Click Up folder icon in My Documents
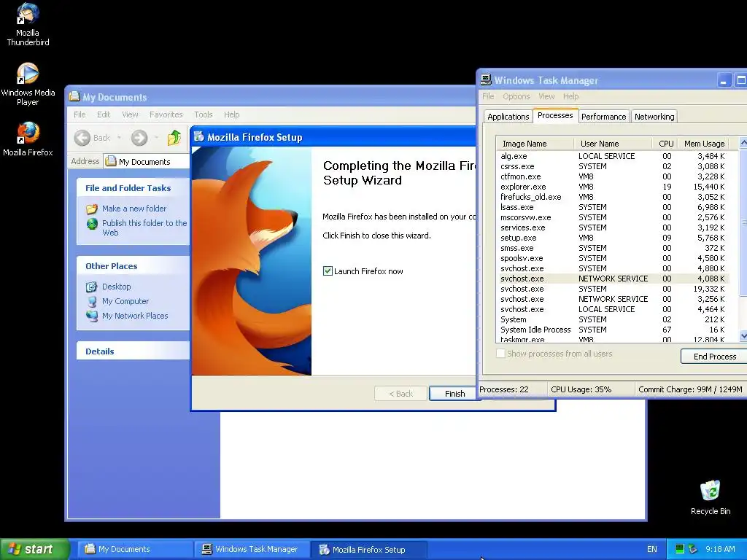747x560 pixels. click(x=174, y=138)
